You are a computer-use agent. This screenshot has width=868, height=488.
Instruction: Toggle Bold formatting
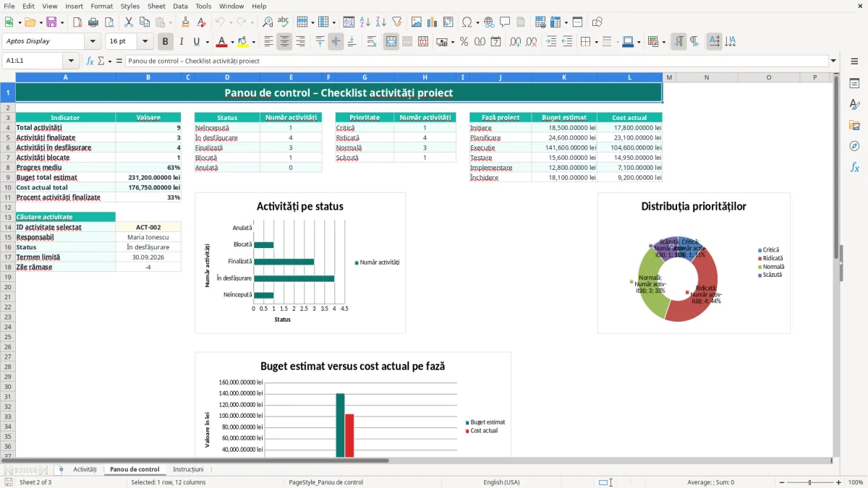tap(166, 42)
